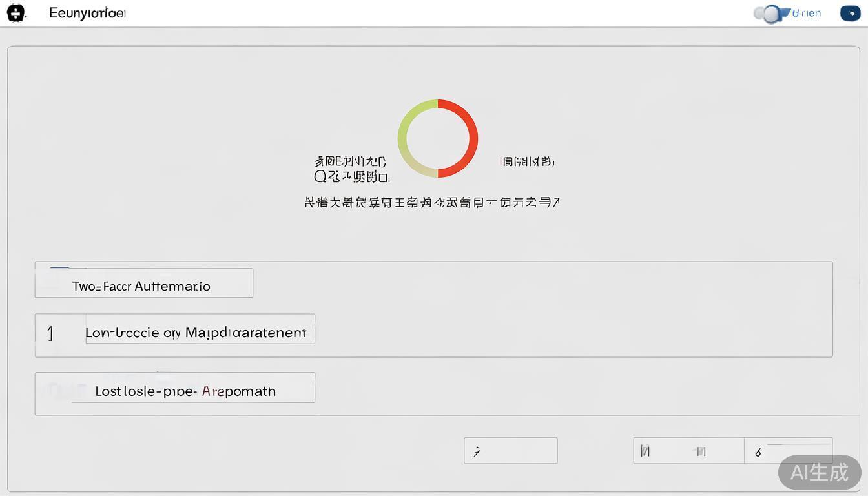Click the number 1 marker in second row

point(50,333)
